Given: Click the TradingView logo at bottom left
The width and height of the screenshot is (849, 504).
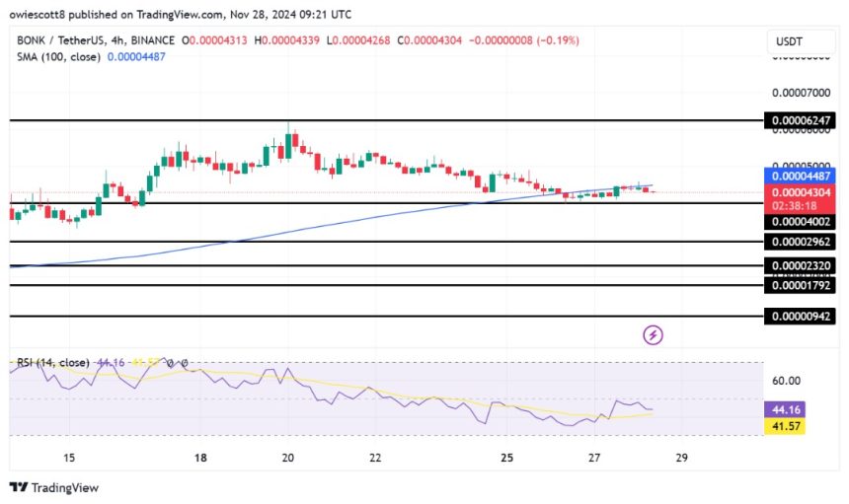Looking at the screenshot, I should [x=54, y=487].
